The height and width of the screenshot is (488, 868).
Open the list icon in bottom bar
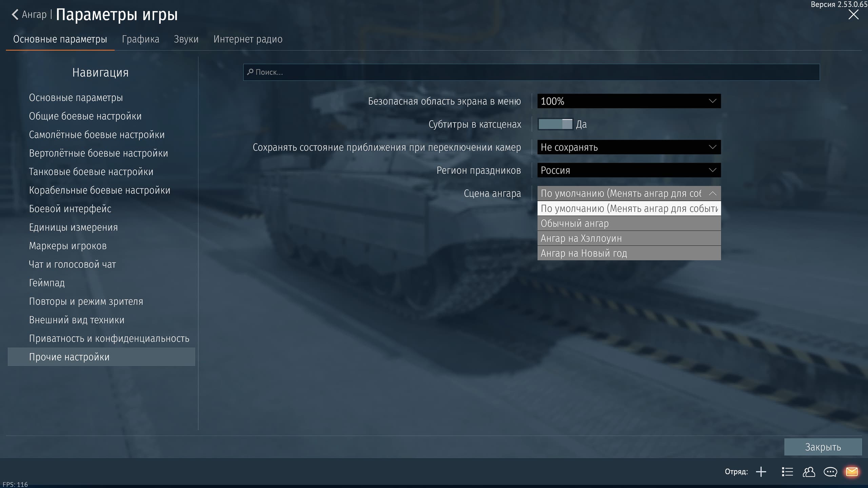tap(787, 472)
